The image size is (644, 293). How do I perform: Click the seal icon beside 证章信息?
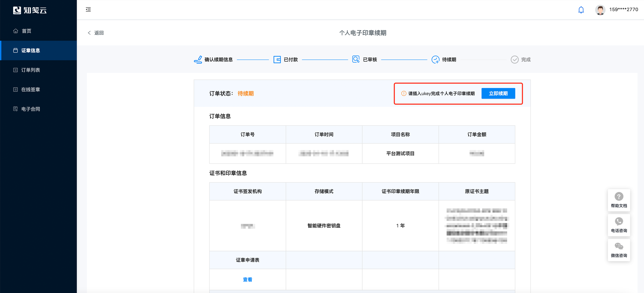pos(16,50)
